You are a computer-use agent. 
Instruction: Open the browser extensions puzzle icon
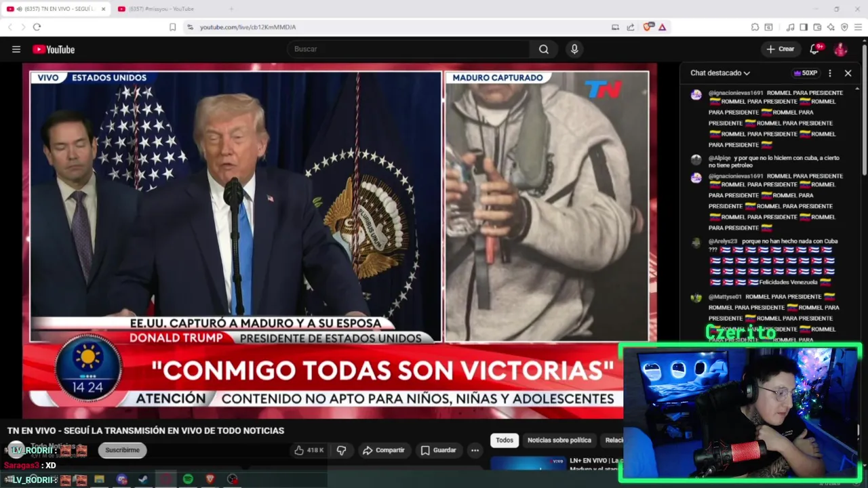tap(755, 27)
